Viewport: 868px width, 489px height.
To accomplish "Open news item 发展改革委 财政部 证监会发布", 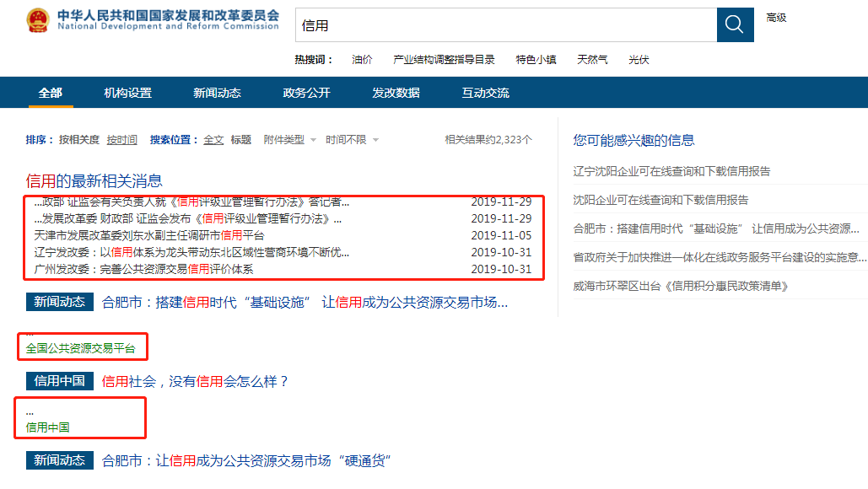I will [x=187, y=219].
